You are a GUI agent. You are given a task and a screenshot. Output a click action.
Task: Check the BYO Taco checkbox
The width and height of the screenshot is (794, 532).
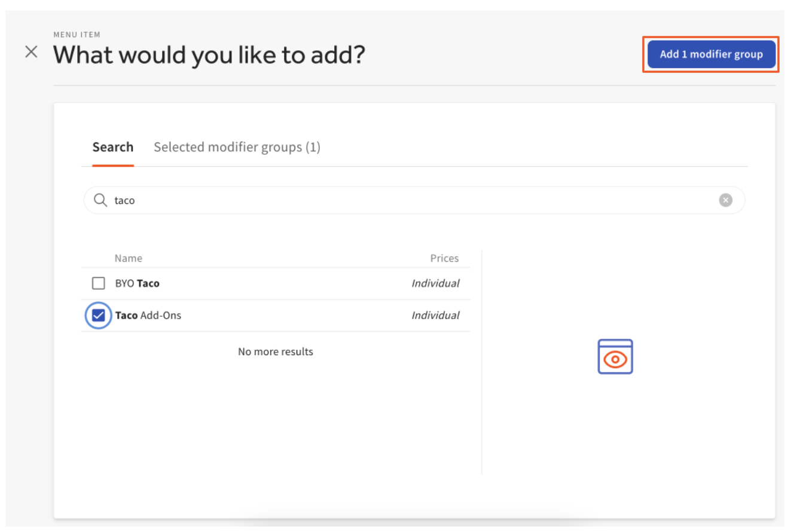point(99,283)
